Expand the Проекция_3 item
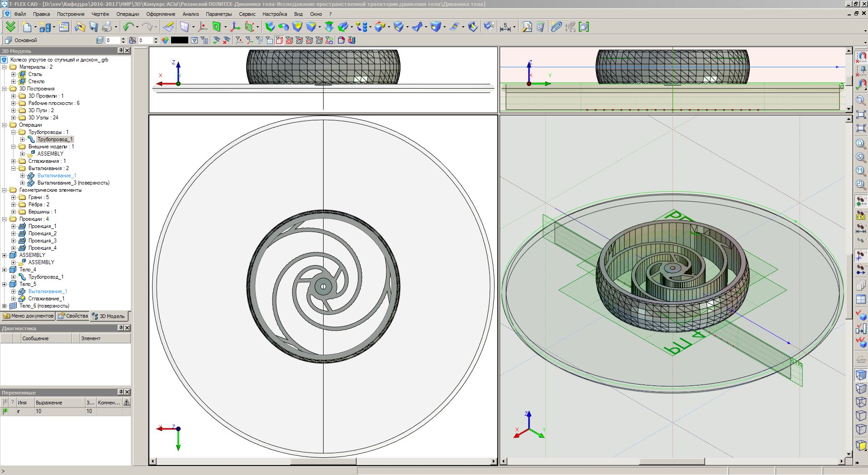 [x=14, y=241]
